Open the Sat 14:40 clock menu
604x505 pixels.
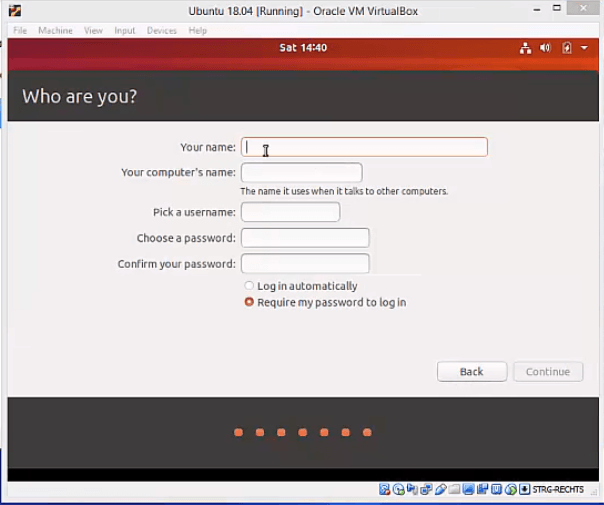click(x=304, y=48)
